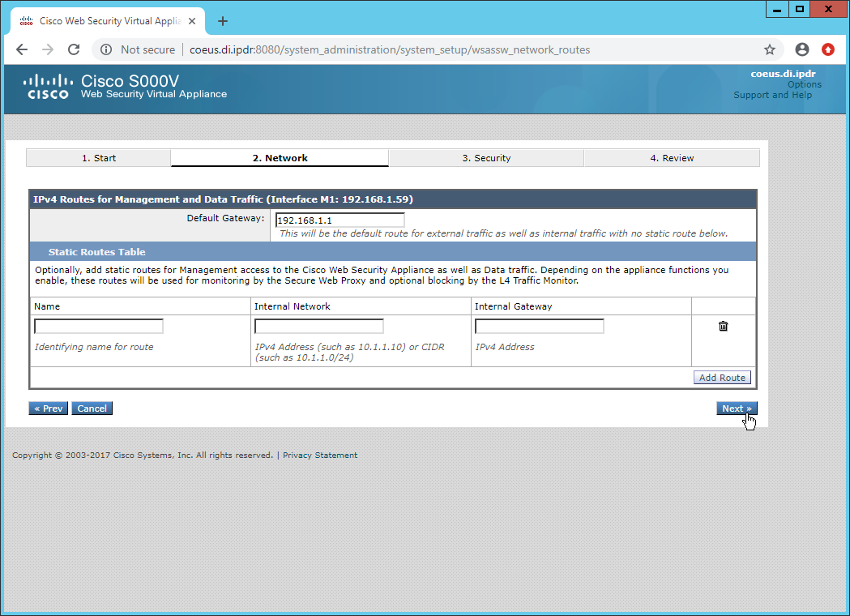Go back with the « Prev button

click(x=49, y=409)
